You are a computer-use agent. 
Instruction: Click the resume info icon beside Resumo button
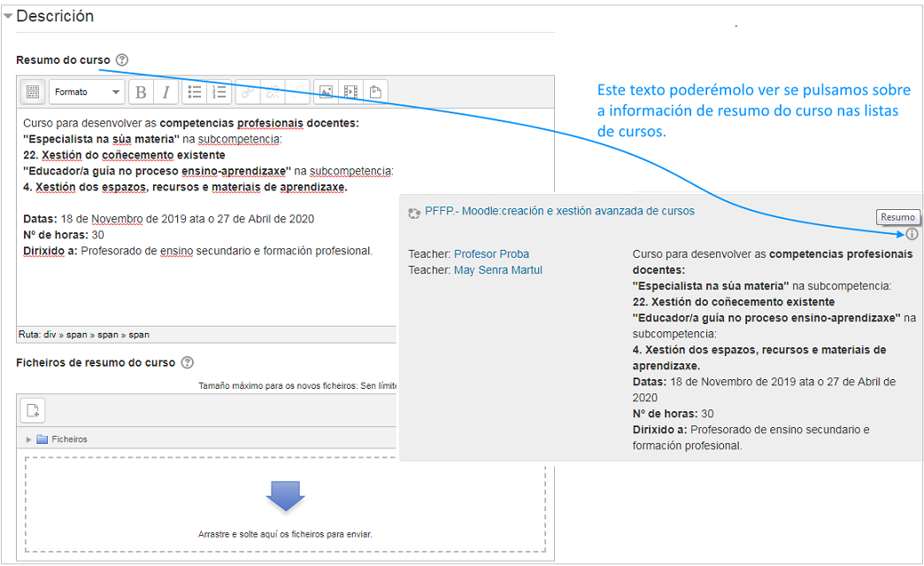[x=912, y=234]
